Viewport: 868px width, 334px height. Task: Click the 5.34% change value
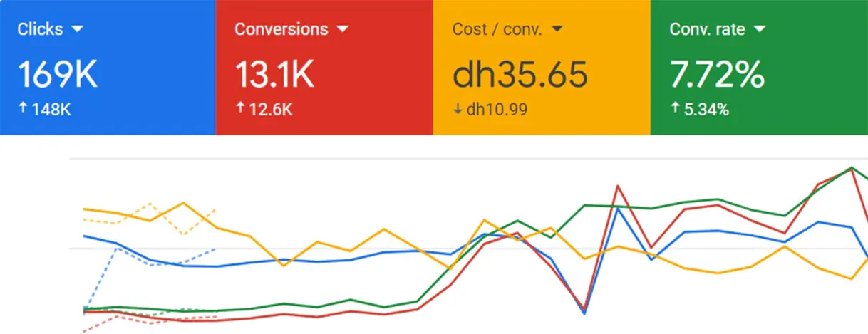tap(704, 110)
